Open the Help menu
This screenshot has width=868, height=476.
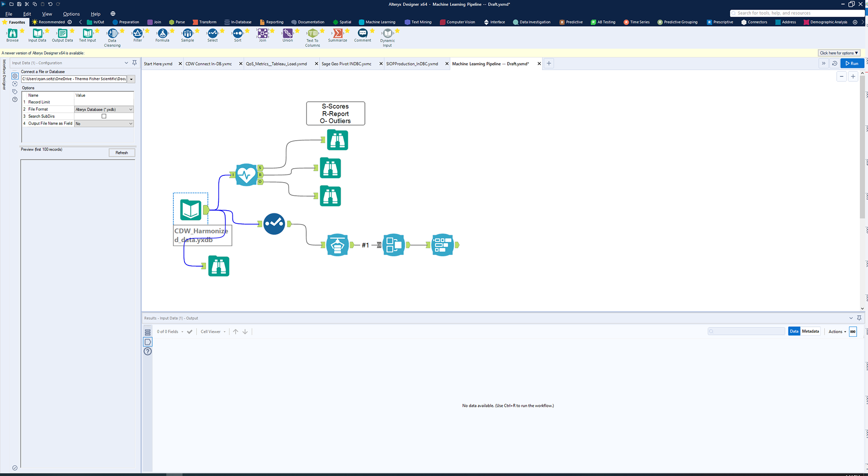tap(95, 14)
